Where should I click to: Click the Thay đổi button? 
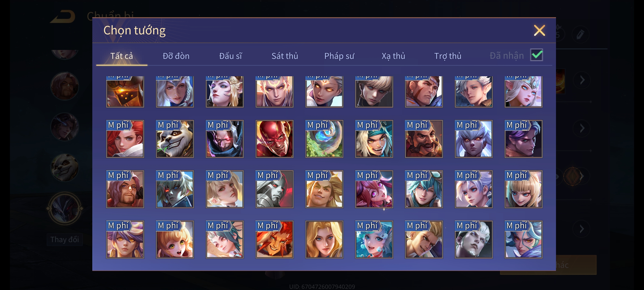coord(65,240)
